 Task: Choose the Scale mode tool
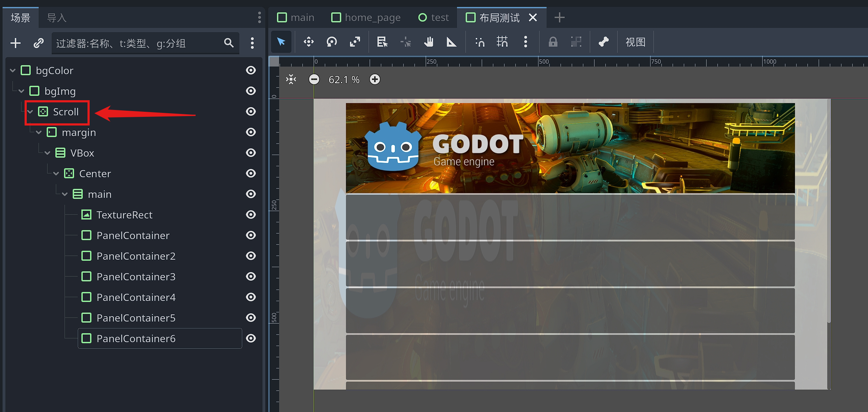(x=355, y=42)
